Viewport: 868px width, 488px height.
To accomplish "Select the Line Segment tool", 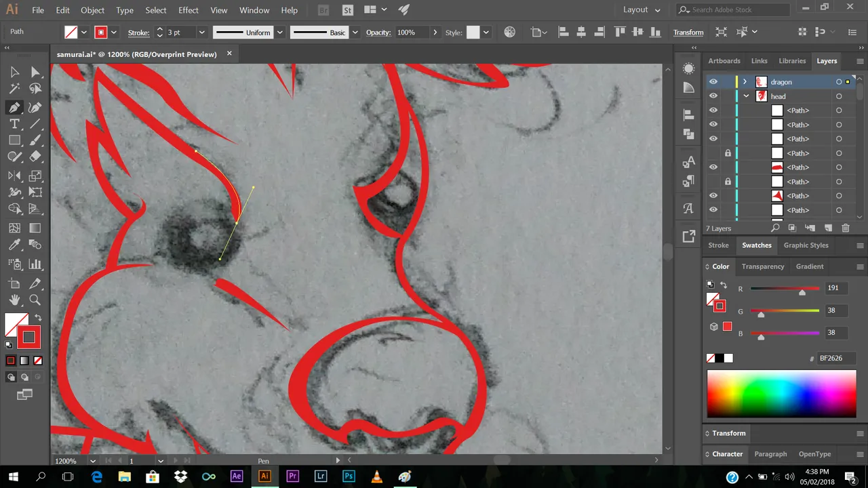I will 35,124.
